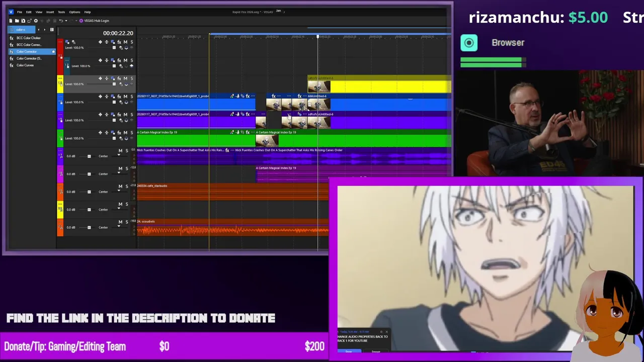Image resolution: width=644 pixels, height=362 pixels.
Task: Favorite star beside Color Corrector
Action: (53, 51)
